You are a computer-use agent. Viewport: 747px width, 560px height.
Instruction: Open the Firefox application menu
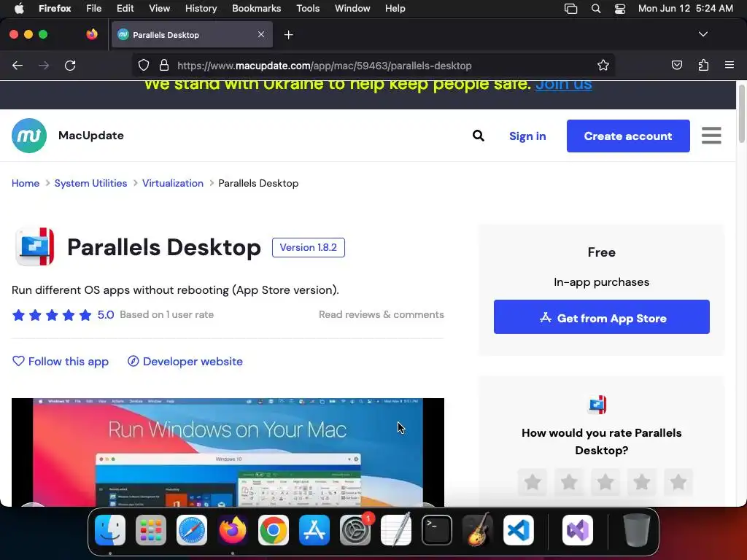click(x=729, y=65)
